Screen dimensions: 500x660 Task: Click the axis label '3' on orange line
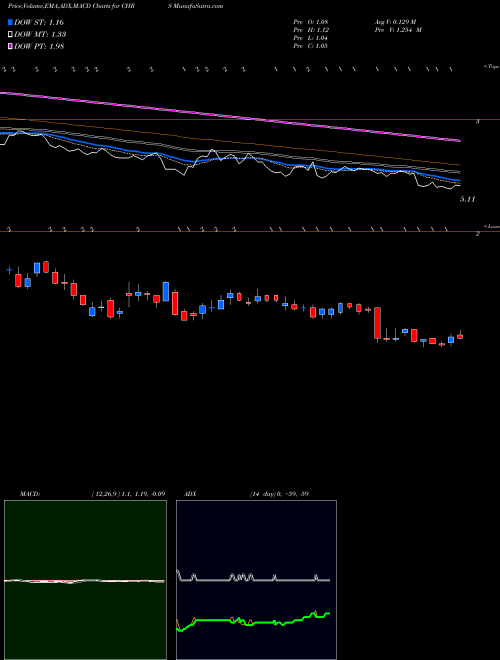click(477, 122)
